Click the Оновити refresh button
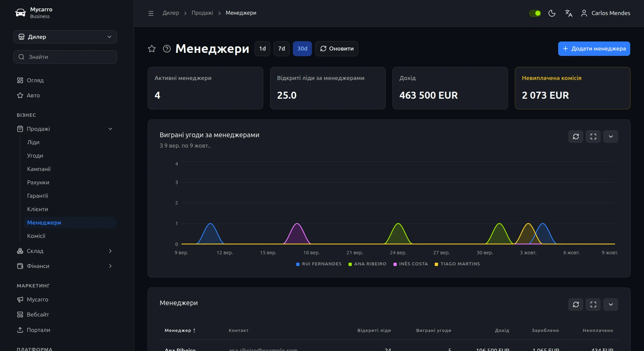This screenshot has width=644, height=351. click(336, 49)
